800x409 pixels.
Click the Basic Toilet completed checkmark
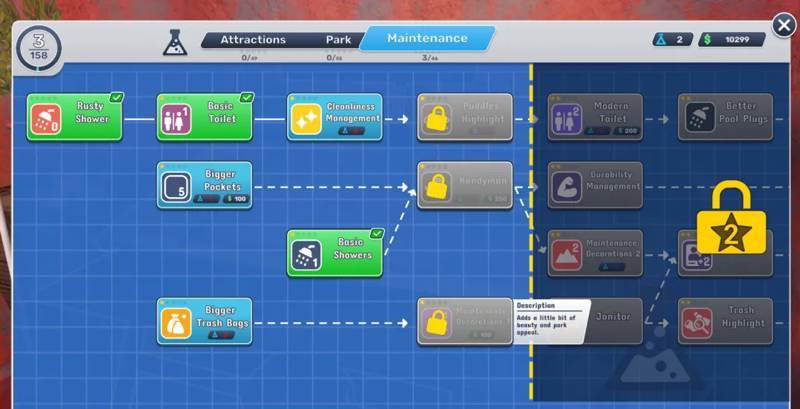tap(247, 97)
